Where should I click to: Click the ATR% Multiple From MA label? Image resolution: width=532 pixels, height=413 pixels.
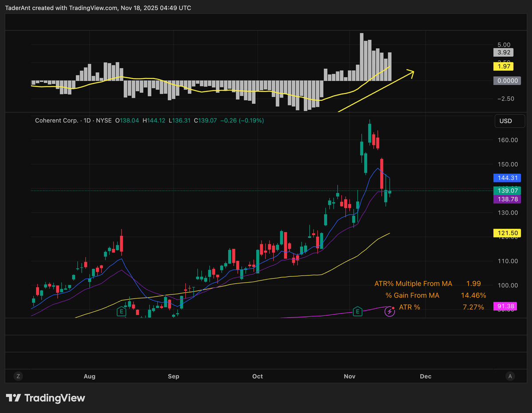[x=413, y=283]
